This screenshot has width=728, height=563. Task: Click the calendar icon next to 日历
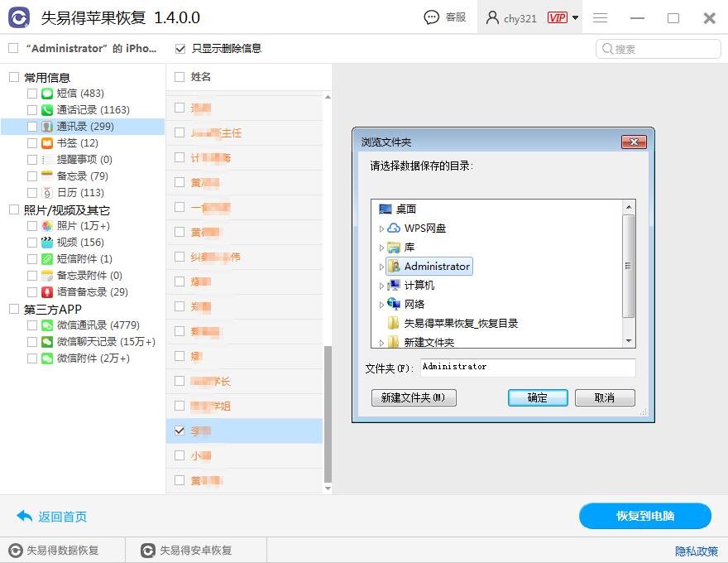(47, 193)
